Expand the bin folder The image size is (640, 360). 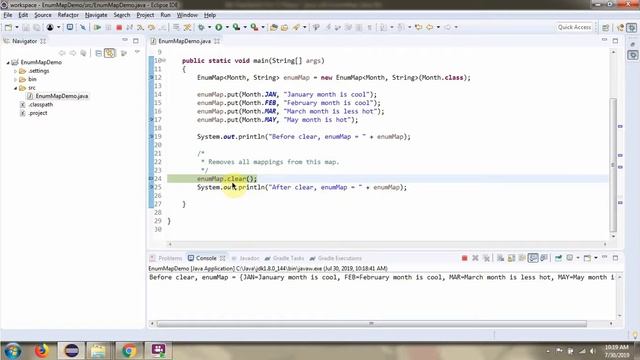click(x=16, y=80)
